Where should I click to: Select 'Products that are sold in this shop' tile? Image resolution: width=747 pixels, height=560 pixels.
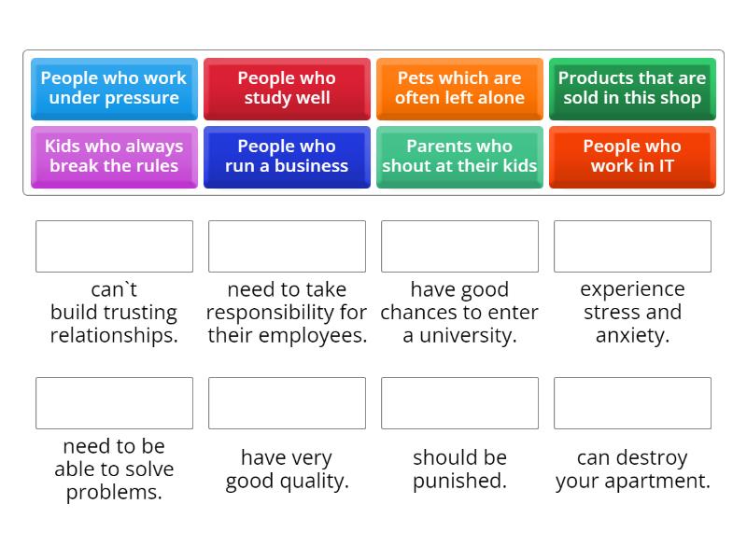632,89
